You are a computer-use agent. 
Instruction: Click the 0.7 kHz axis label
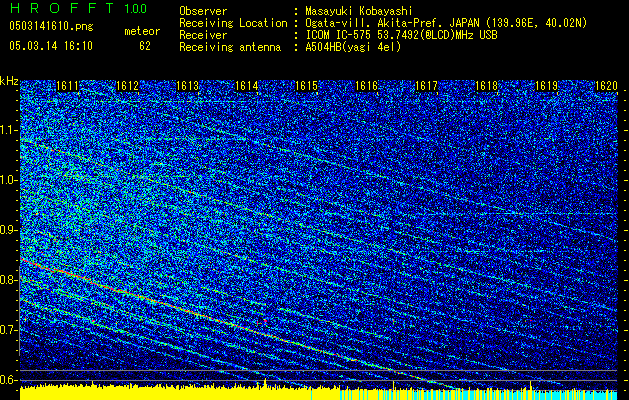click(9, 330)
